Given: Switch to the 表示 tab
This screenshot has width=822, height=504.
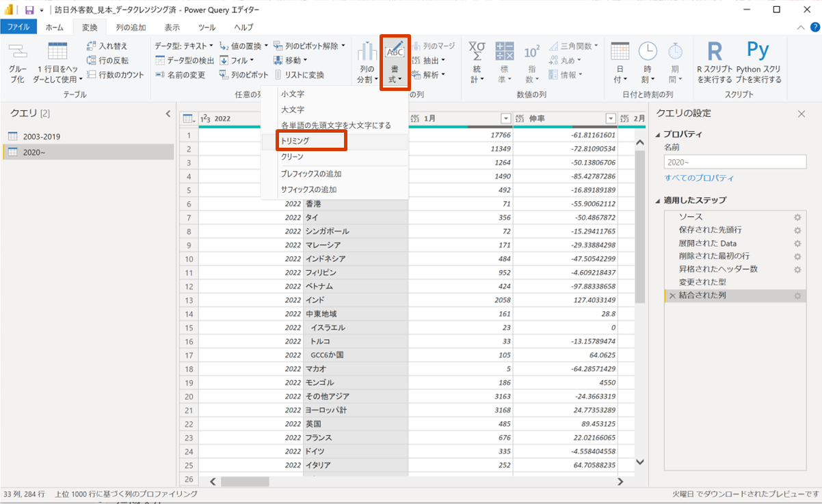Looking at the screenshot, I should pos(172,27).
